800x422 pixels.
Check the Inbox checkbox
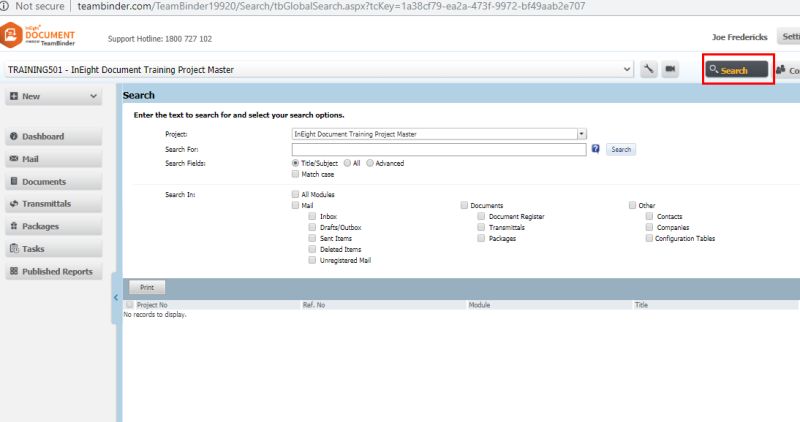[312, 216]
